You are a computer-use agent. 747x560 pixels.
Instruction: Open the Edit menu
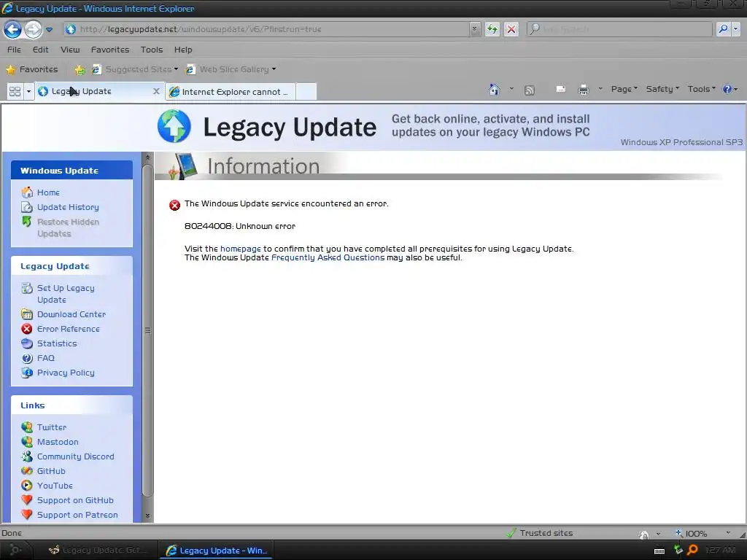tap(41, 50)
